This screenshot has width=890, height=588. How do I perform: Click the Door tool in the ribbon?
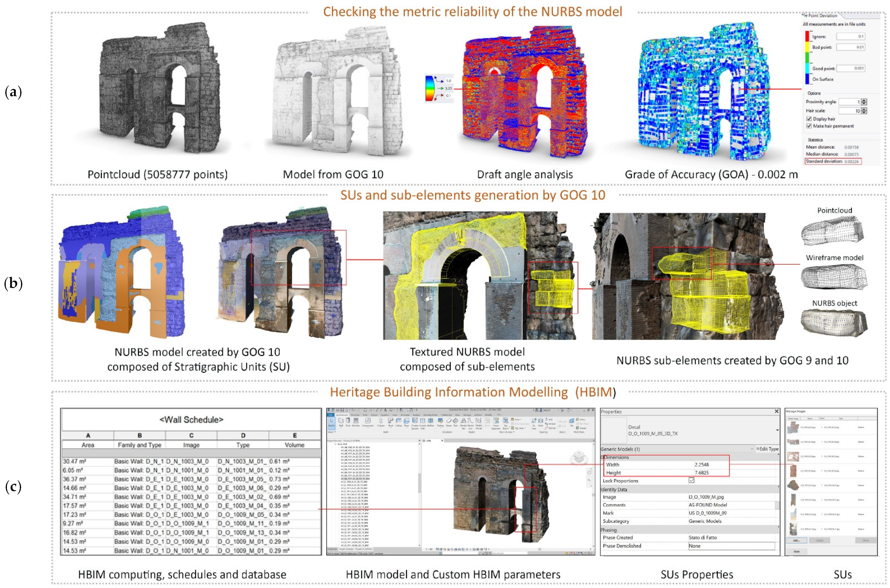[x=348, y=421]
